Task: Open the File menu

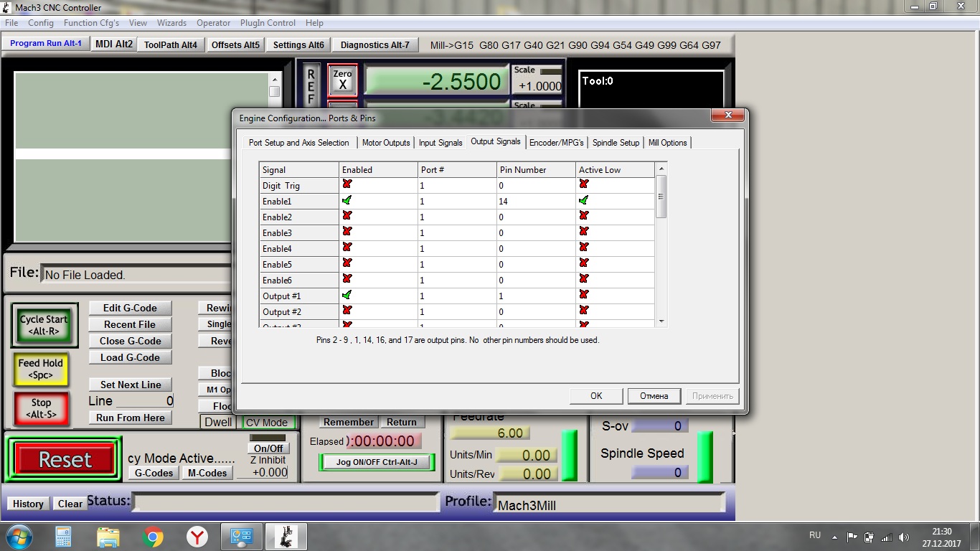Action: pyautogui.click(x=11, y=23)
